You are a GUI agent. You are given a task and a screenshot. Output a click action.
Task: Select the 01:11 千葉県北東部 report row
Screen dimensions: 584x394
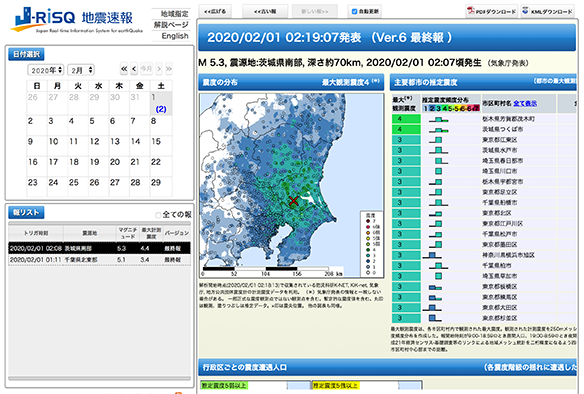99,259
